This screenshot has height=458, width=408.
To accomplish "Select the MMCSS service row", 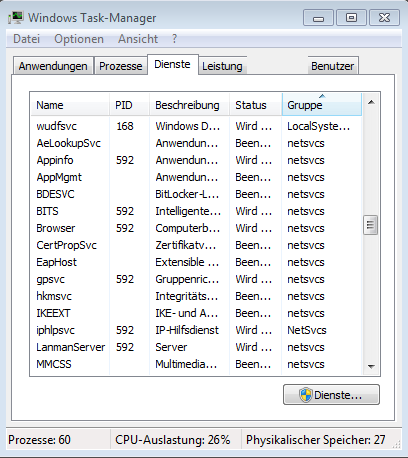I will pos(196,364).
